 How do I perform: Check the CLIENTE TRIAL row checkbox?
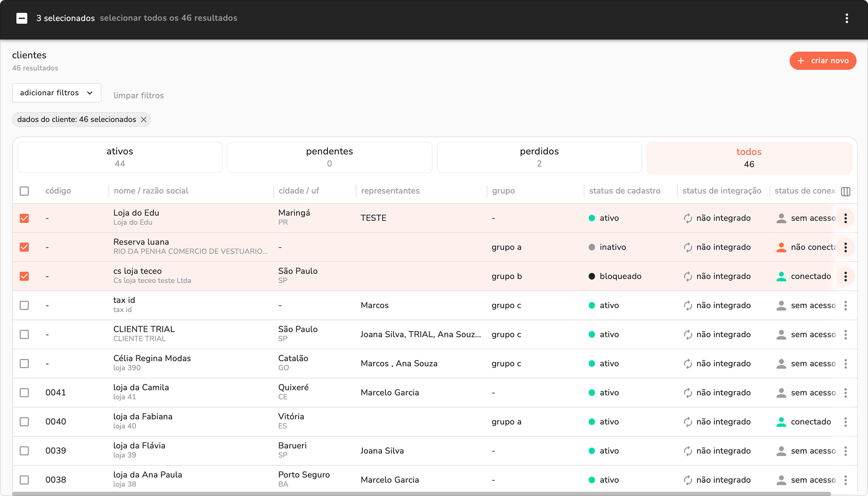[x=24, y=334]
